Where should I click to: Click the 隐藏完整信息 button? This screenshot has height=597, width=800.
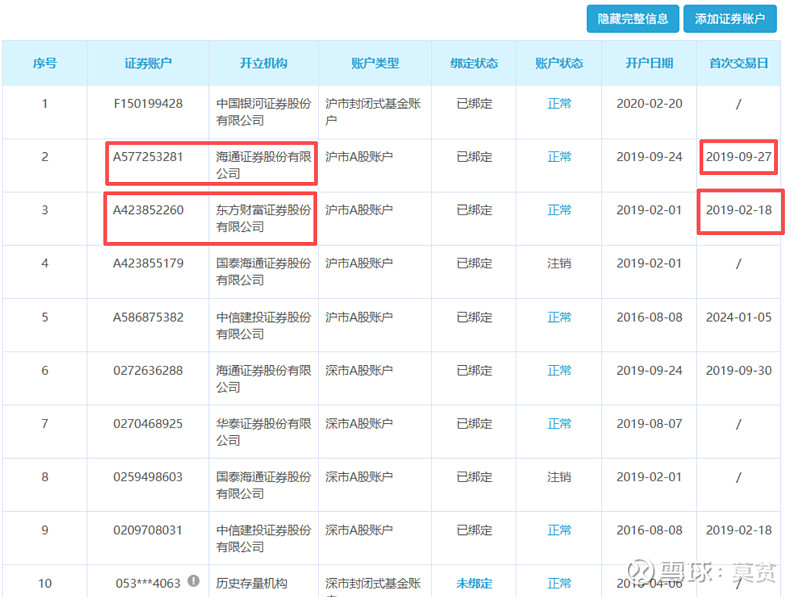[633, 19]
